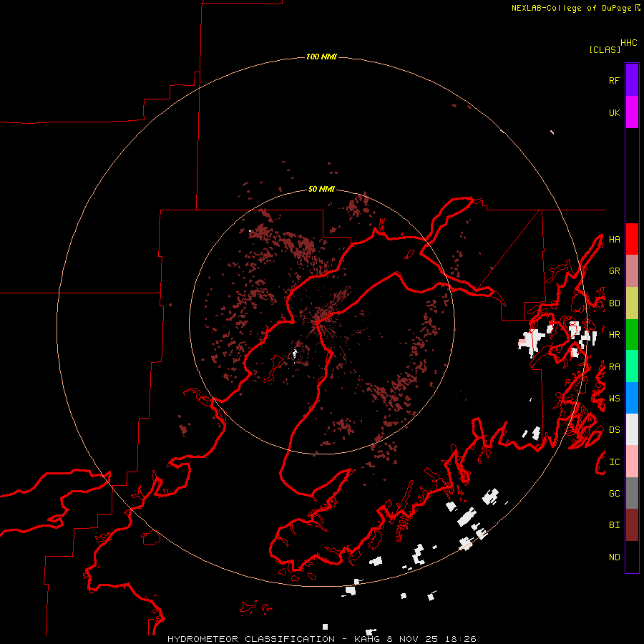The image size is (644, 644).
Task: Click the HR green legend color block
Action: 632,334
